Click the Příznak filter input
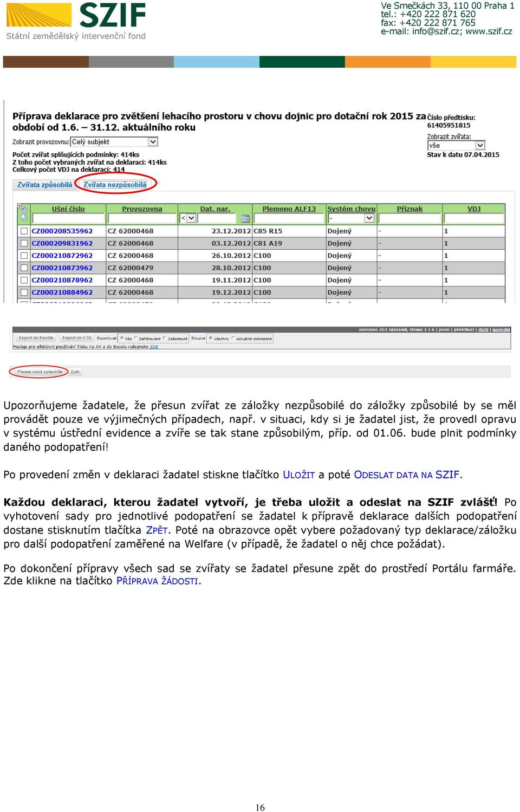The width and height of the screenshot is (520, 812). [x=409, y=218]
